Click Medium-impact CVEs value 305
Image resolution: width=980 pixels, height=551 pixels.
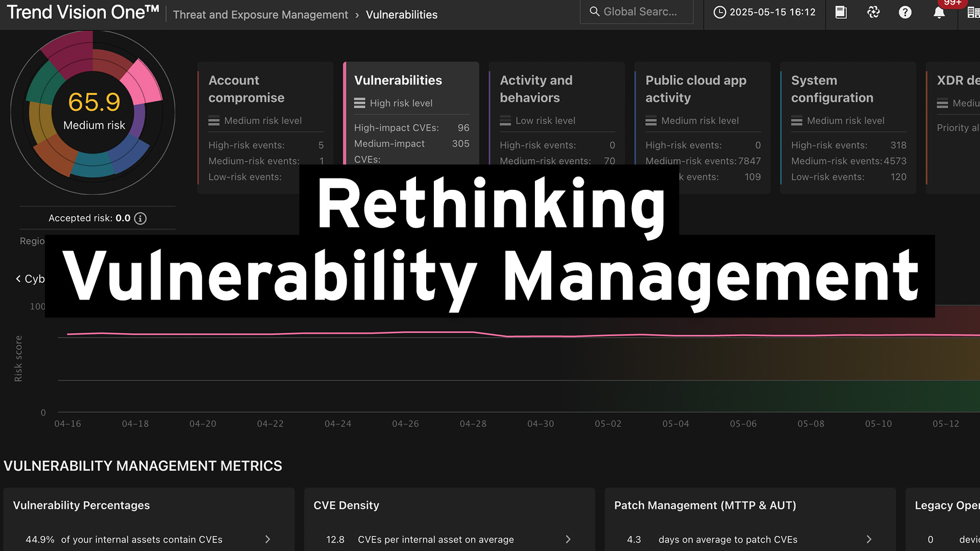tap(460, 143)
